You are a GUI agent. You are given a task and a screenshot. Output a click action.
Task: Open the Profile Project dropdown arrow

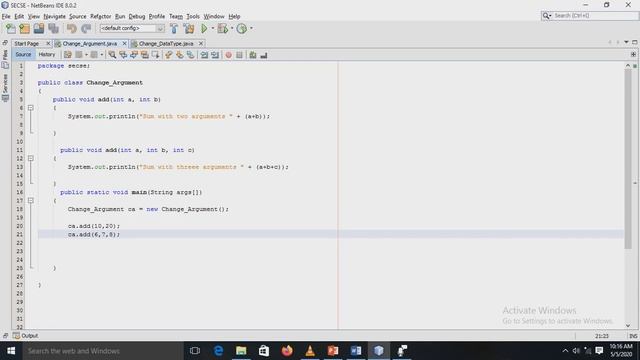pos(251,28)
